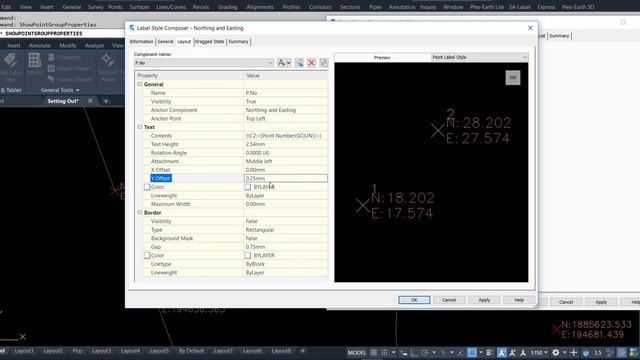Select the Layout tab in composer
This screenshot has width=640, height=360.
pos(184,42)
